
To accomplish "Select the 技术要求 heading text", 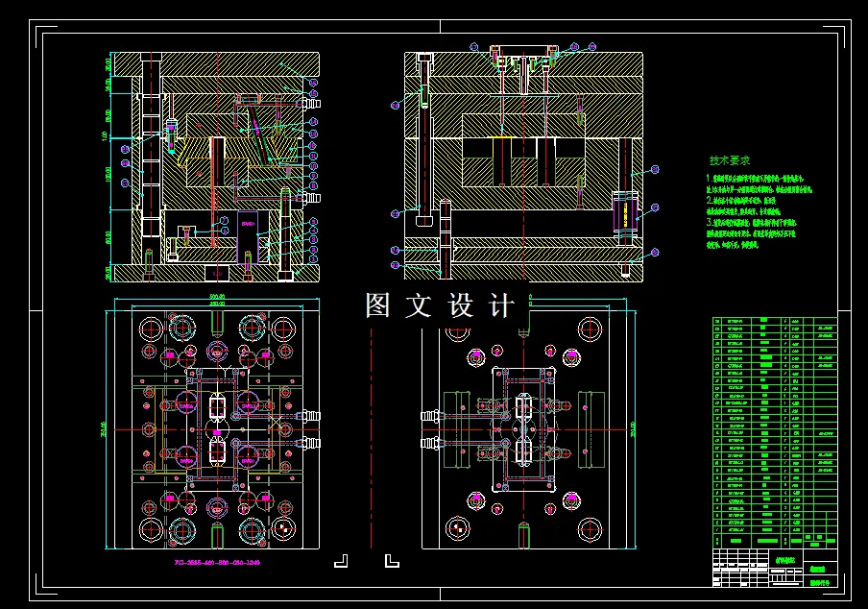I will (730, 160).
